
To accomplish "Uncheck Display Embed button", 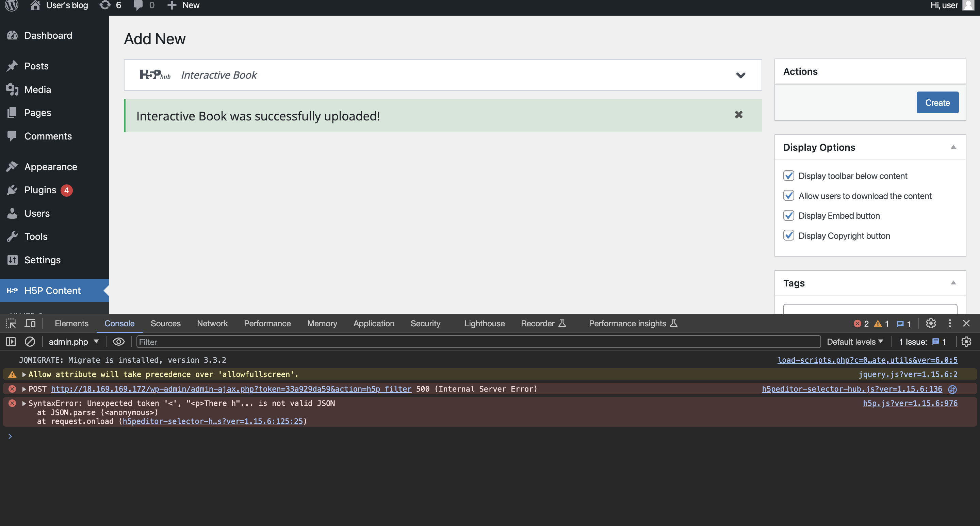I will (789, 216).
